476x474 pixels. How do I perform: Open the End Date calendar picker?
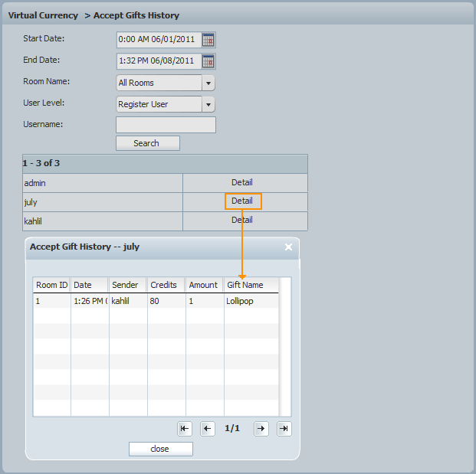[208, 61]
